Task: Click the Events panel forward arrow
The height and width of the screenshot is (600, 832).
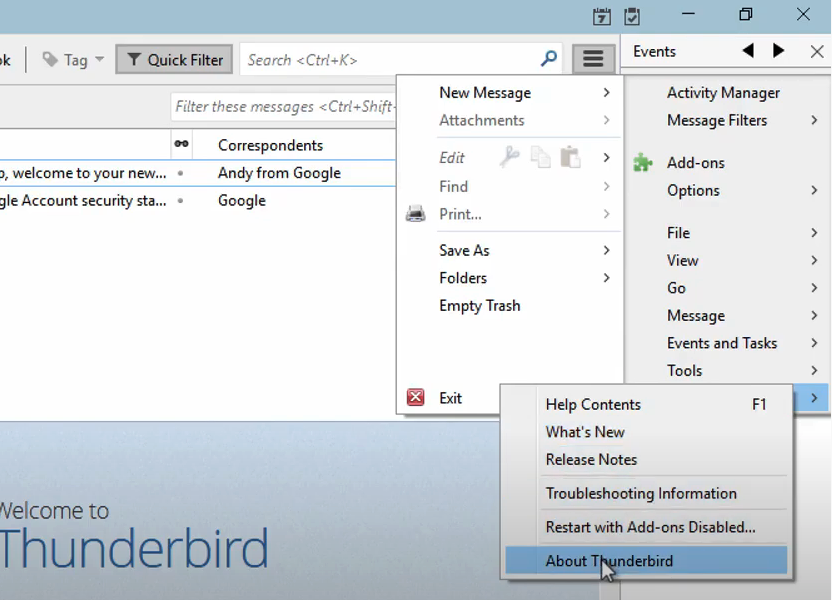Action: [x=779, y=51]
